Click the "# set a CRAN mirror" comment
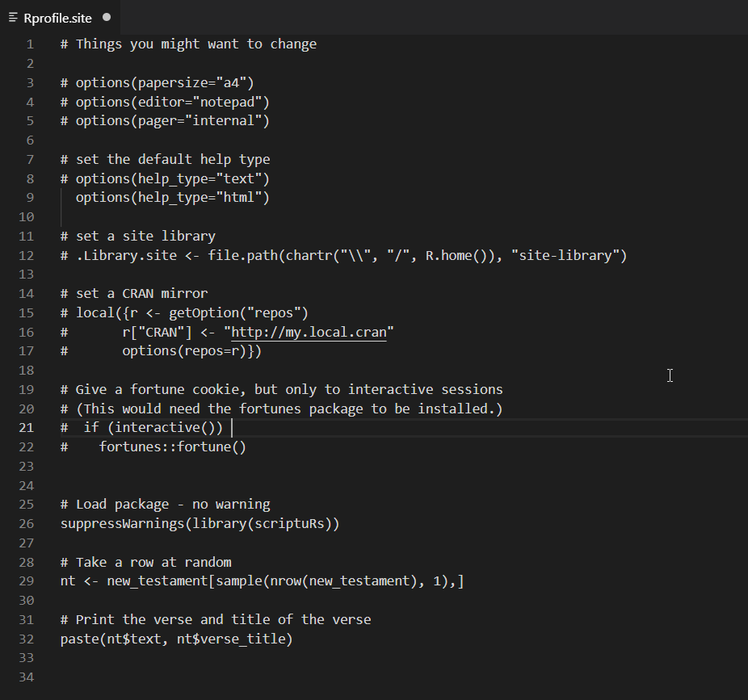 [x=133, y=294]
